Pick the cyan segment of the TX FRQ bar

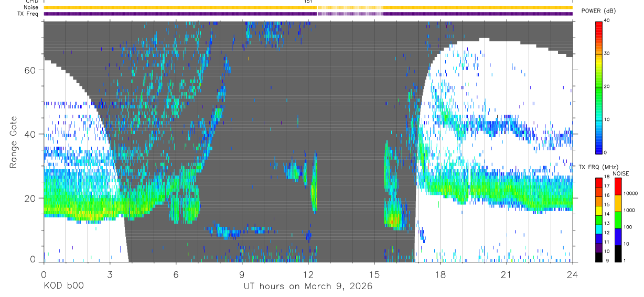[x=599, y=229]
